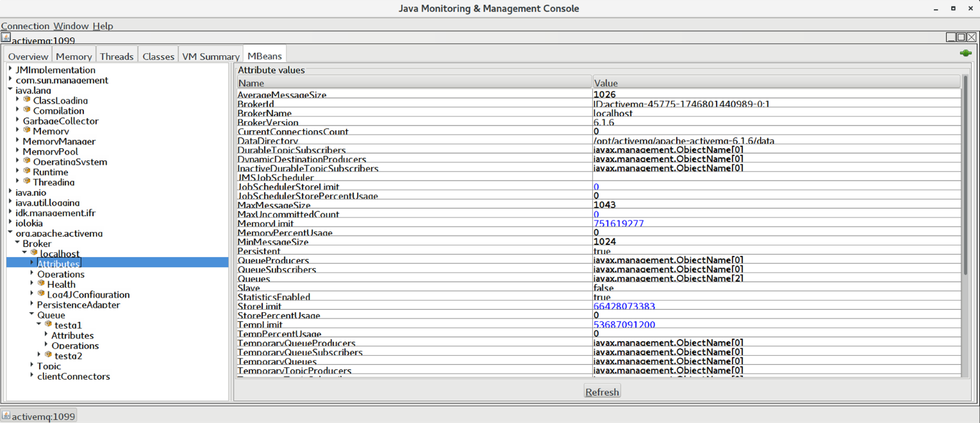Image resolution: width=980 pixels, height=423 pixels.
Task: Open the Connection menu
Action: 25,26
